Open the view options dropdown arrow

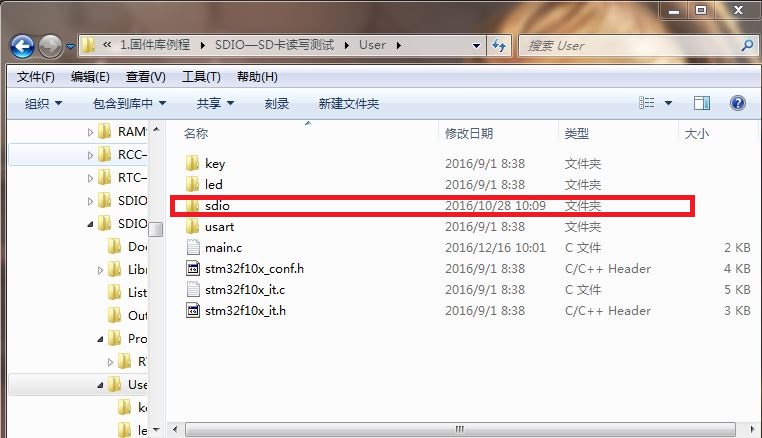point(668,103)
